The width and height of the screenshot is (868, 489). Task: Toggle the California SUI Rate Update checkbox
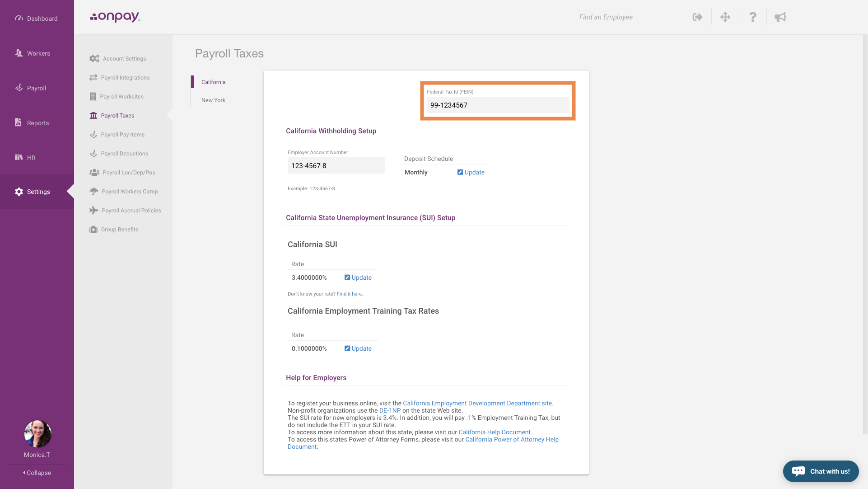pos(346,277)
